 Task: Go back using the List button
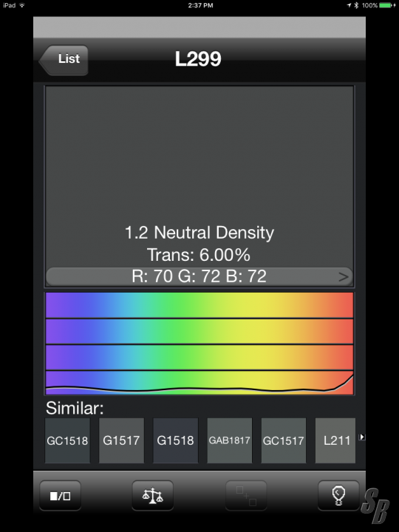coord(64,60)
